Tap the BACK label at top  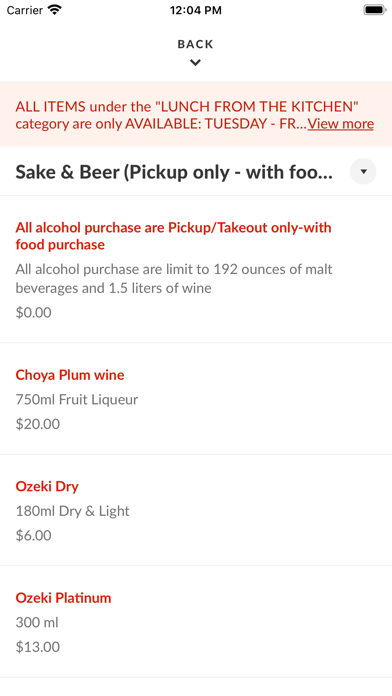(195, 44)
